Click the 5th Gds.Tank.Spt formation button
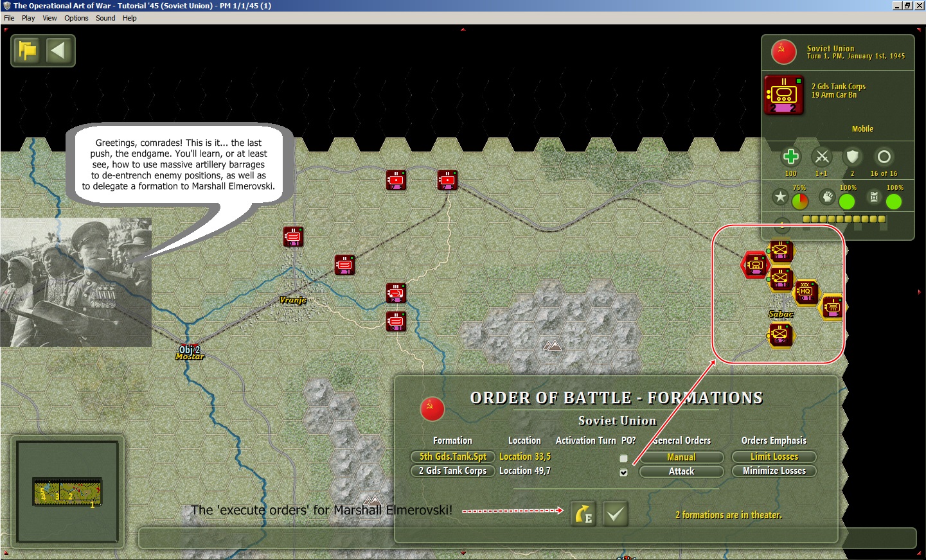The height and width of the screenshot is (560, 926). [453, 457]
